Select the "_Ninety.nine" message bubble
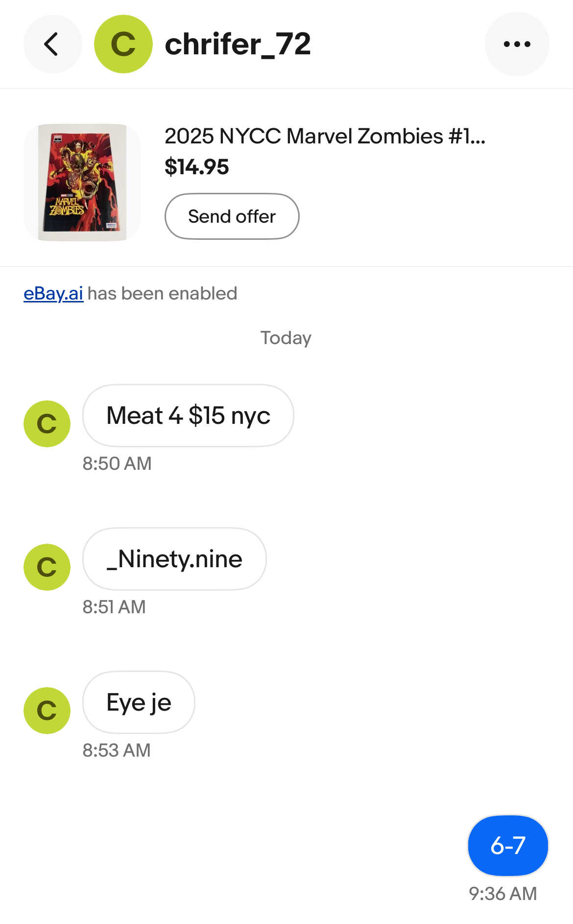 point(174,559)
